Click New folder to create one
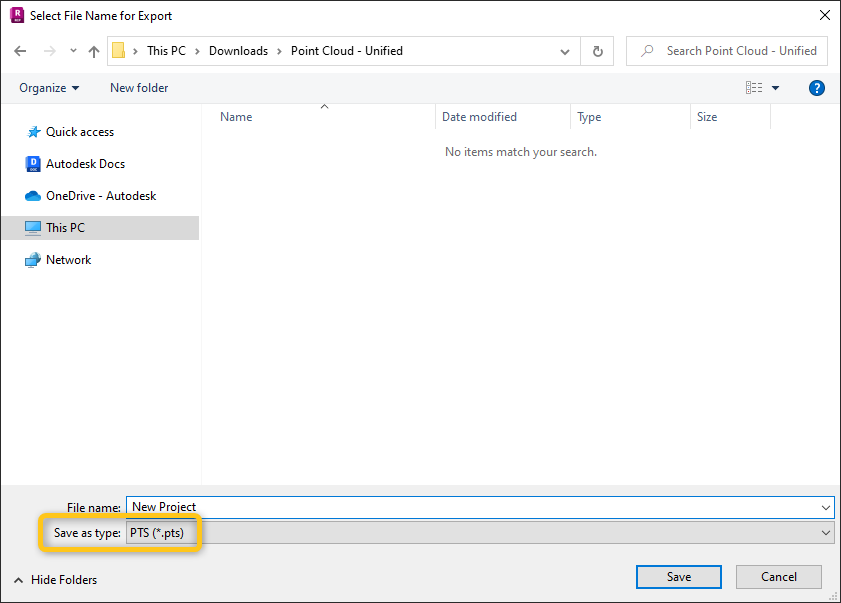Image resolution: width=841 pixels, height=603 pixels. point(138,88)
